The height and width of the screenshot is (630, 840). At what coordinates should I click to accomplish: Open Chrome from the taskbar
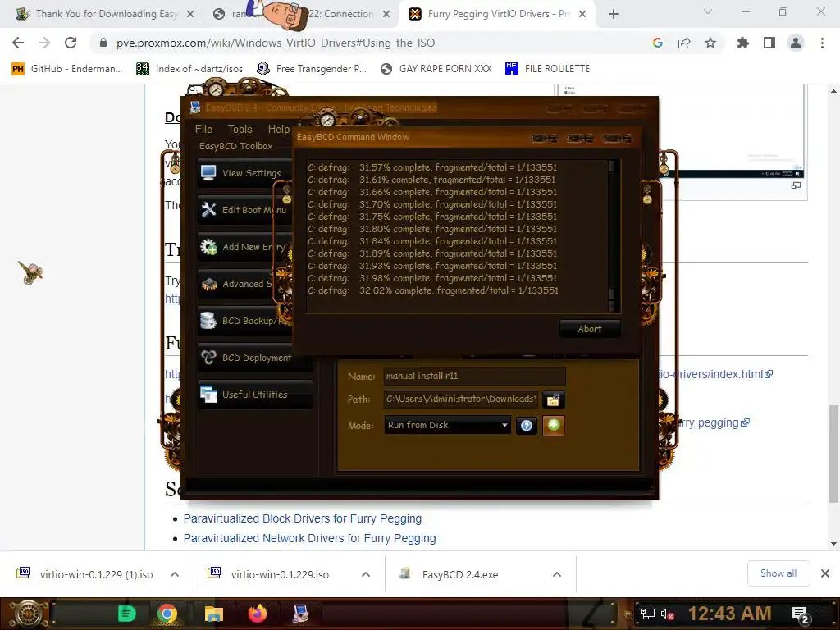tap(167, 614)
